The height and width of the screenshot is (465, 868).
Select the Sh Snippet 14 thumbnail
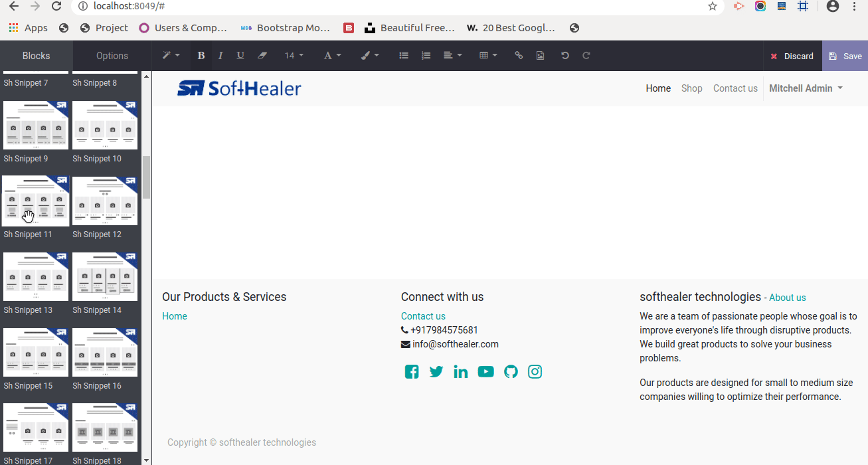click(105, 277)
